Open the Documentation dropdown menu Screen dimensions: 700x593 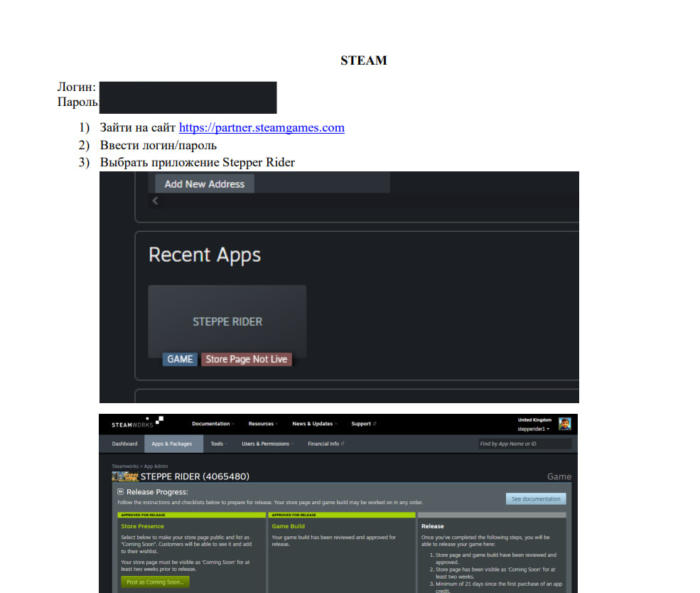point(212,424)
